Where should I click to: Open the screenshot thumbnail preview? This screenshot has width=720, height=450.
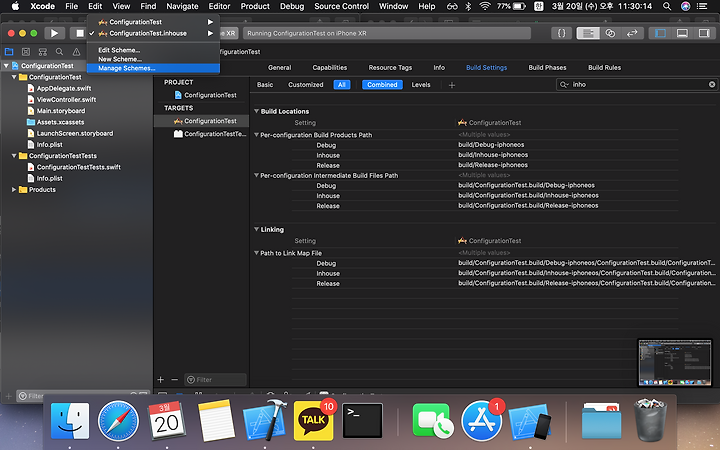pyautogui.click(x=675, y=363)
